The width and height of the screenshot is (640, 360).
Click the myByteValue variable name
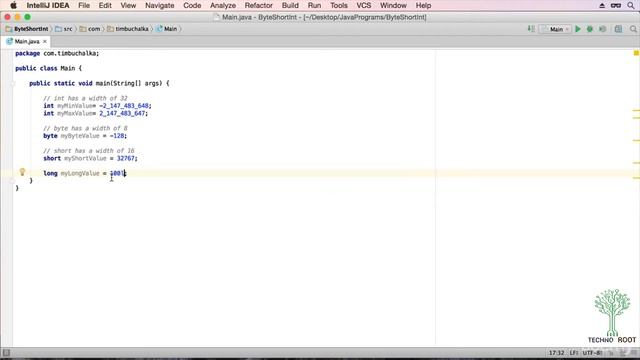80,136
